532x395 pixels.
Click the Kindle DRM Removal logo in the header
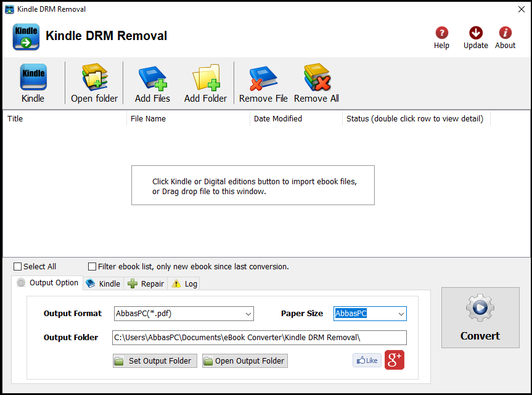click(26, 36)
